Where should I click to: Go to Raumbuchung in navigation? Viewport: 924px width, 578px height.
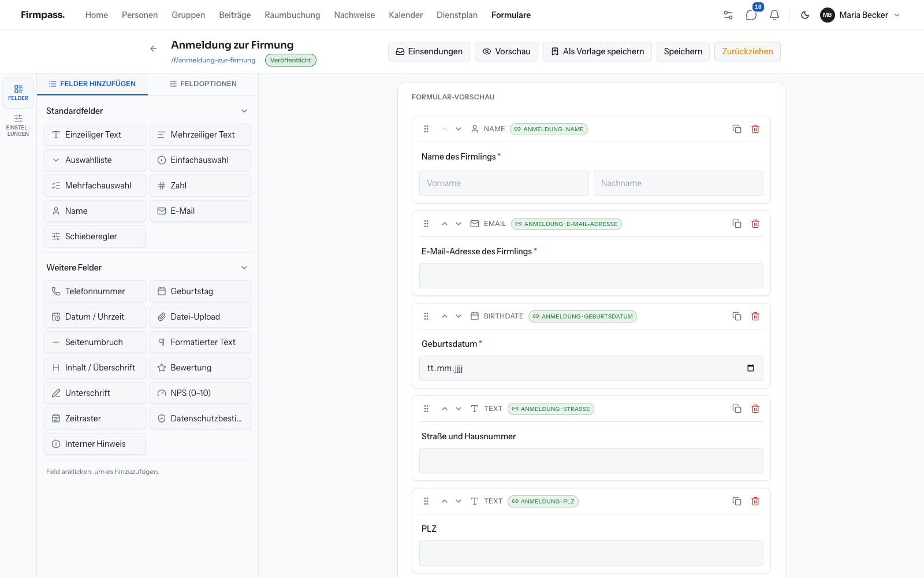(292, 15)
